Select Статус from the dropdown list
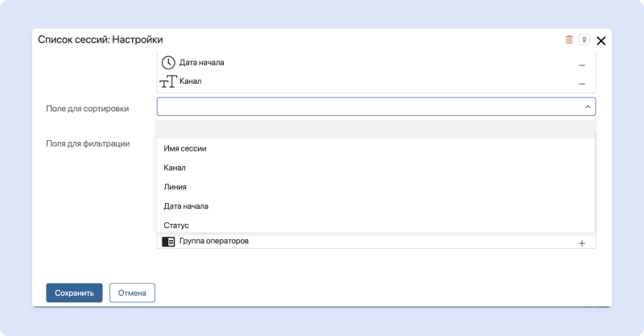Image resolution: width=644 pixels, height=336 pixels. click(175, 226)
